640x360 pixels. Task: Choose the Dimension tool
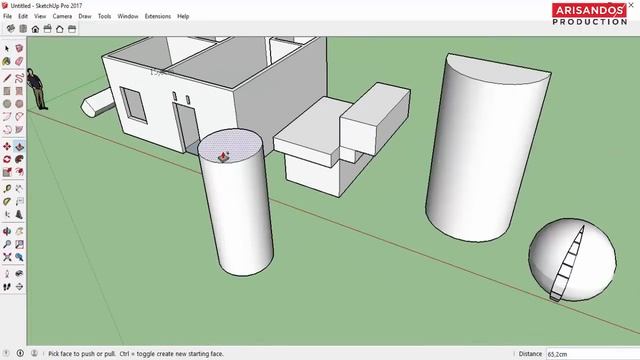click(x=19, y=189)
